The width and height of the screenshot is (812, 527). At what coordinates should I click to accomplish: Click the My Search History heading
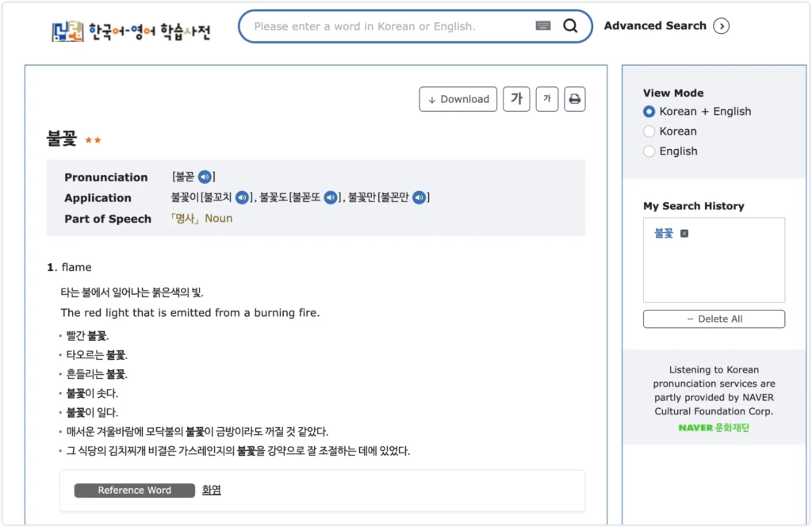(x=693, y=206)
